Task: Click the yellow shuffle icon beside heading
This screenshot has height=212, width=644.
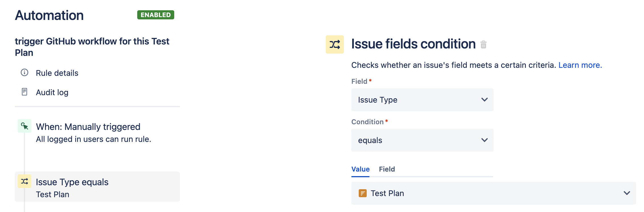Action: coord(335,44)
